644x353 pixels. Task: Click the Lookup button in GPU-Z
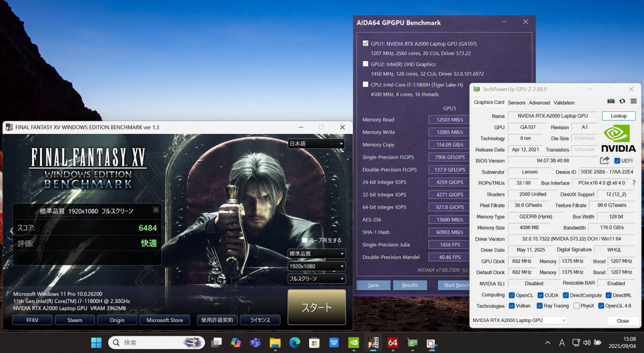pyautogui.click(x=618, y=116)
